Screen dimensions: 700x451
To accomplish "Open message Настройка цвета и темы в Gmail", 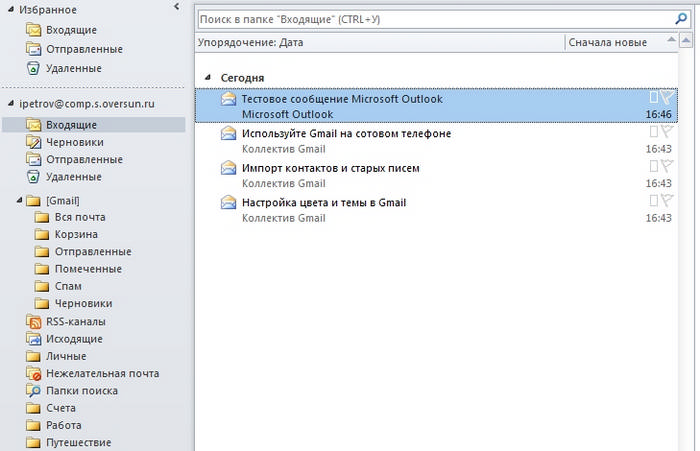I will pos(436,210).
